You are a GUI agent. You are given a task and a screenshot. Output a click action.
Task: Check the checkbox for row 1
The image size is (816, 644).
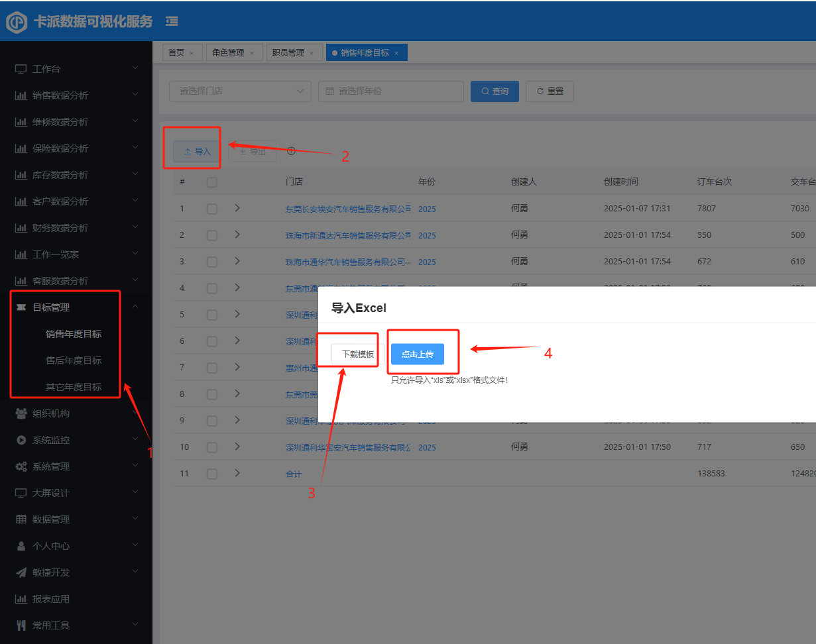(x=211, y=209)
